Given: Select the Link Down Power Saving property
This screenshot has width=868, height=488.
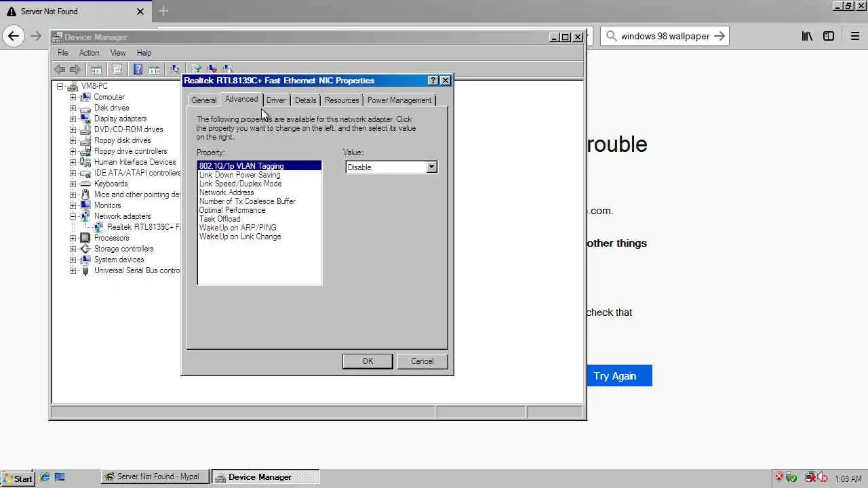Looking at the screenshot, I should click(239, 175).
